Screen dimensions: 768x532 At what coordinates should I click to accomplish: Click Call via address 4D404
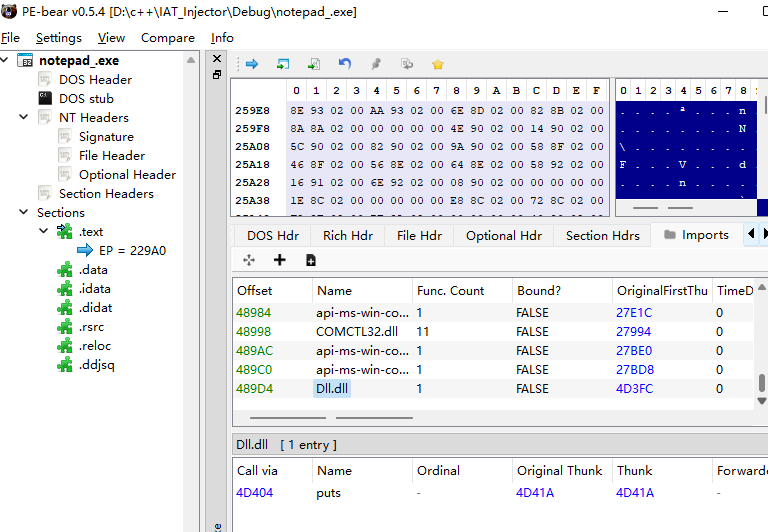tap(255, 493)
